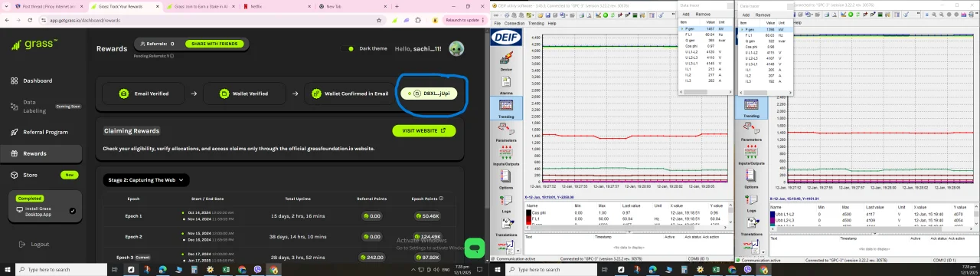Click the Epoch Points info icon
The width and height of the screenshot is (980, 276).
click(442, 199)
